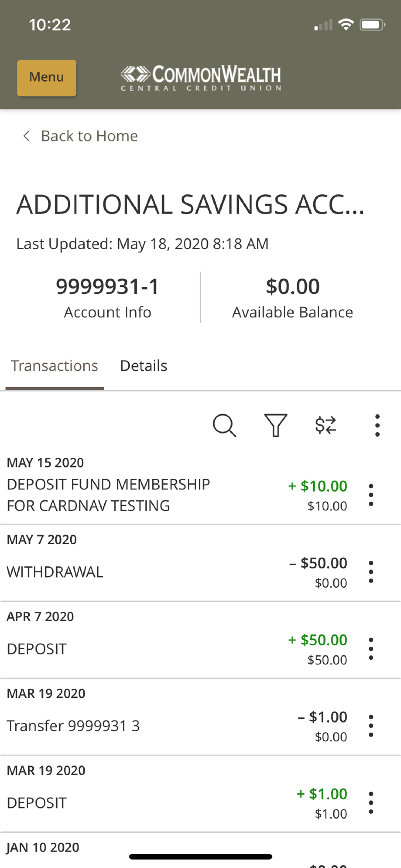Tap the CommonWealth Central Credit Union logo
Image resolution: width=401 pixels, height=868 pixels.
pyautogui.click(x=201, y=78)
